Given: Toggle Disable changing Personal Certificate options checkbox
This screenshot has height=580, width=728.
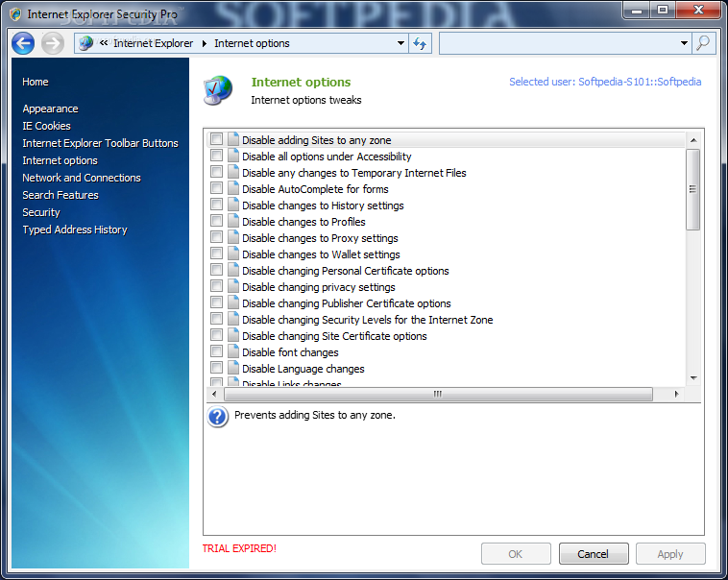Looking at the screenshot, I should tap(216, 269).
